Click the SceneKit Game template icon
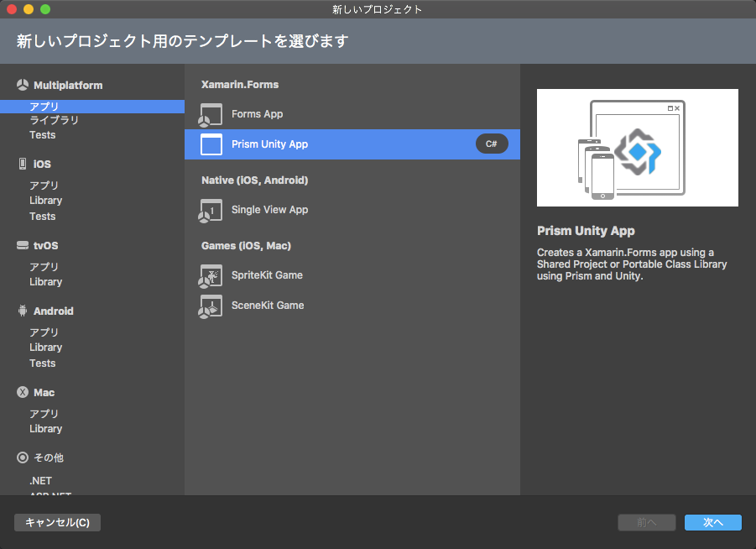The width and height of the screenshot is (756, 549). coord(211,306)
